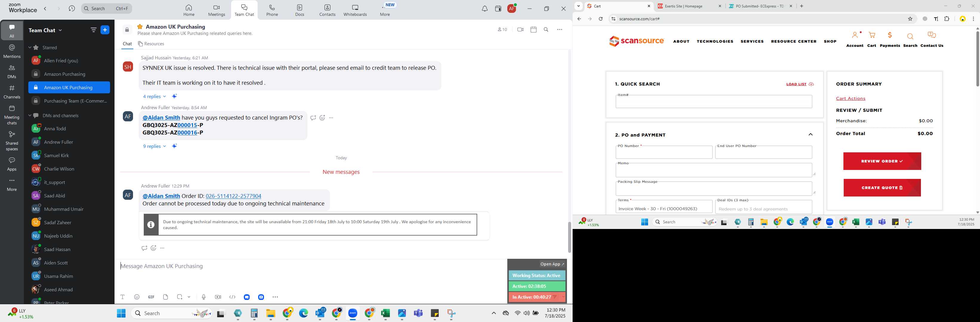
Task: Click the Zoom search box labelled Ctrl+F
Action: [x=107, y=8]
